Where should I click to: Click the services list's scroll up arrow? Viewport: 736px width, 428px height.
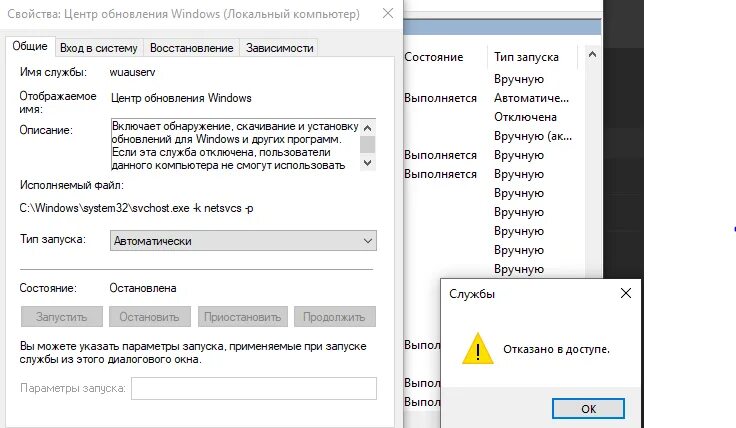(x=592, y=54)
